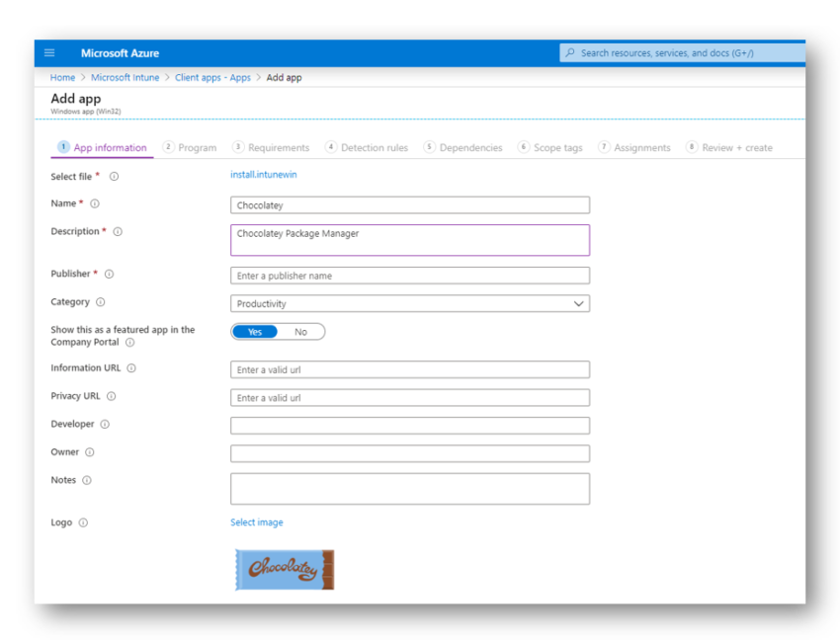
Task: Click the Owner input field
Action: click(x=410, y=453)
